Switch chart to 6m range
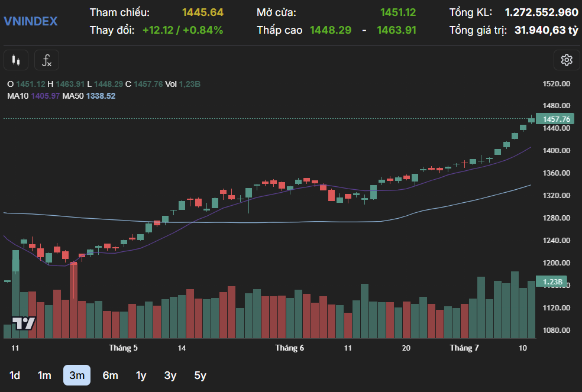The height and width of the screenshot is (392, 582). [x=110, y=375]
